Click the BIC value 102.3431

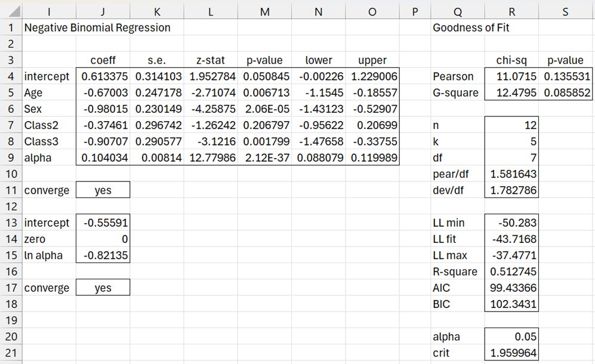511,304
